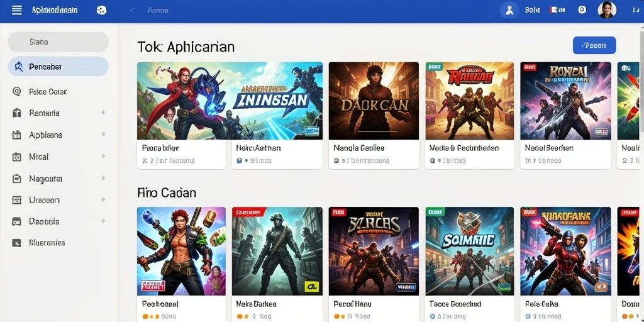Click the Neko Aathan card title
The image size is (644, 322).
258,148
